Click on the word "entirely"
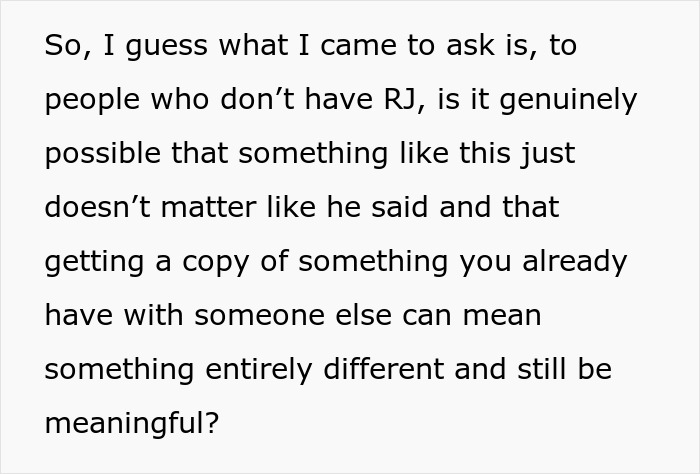700x474 pixels. click(x=259, y=371)
